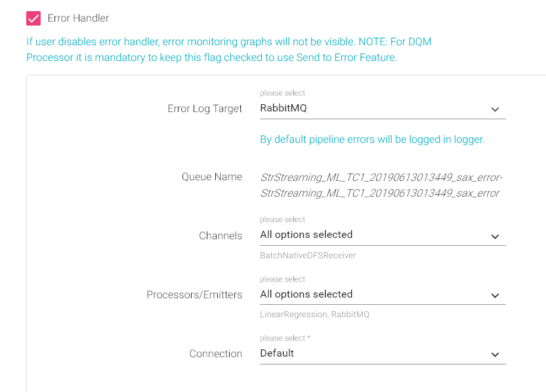Viewport: 546px width, 392px height.
Task: Click the Connection dropdown chevron arrow
Action: pos(495,355)
